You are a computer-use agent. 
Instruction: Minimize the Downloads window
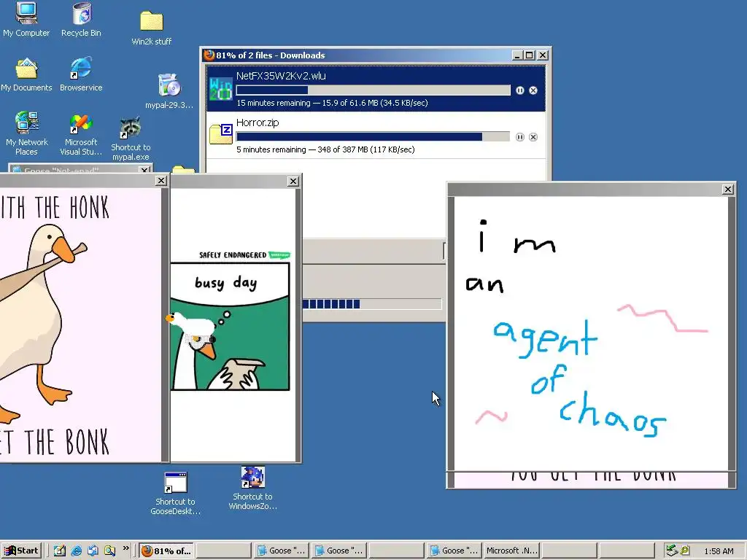point(518,55)
